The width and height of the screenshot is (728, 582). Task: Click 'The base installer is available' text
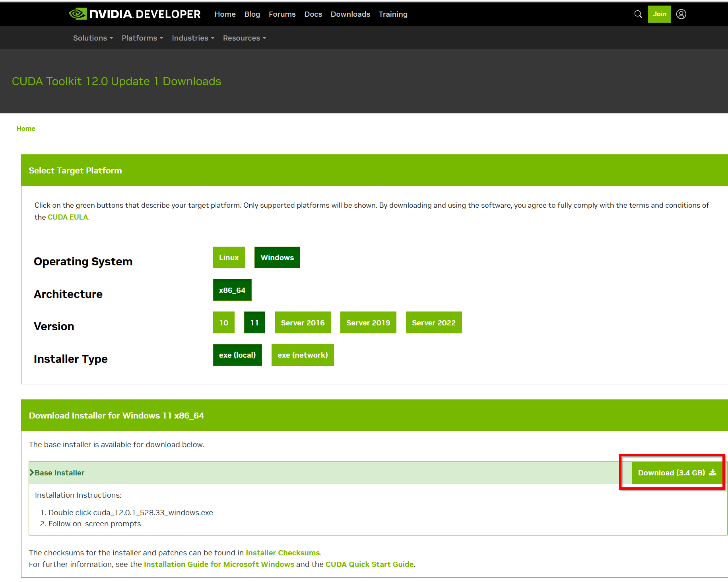[x=116, y=444]
